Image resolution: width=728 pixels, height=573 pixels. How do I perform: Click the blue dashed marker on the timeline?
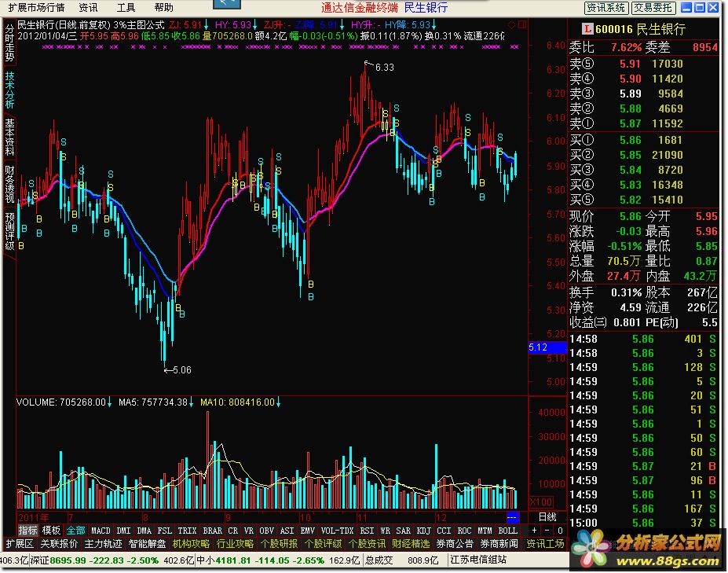[512, 516]
